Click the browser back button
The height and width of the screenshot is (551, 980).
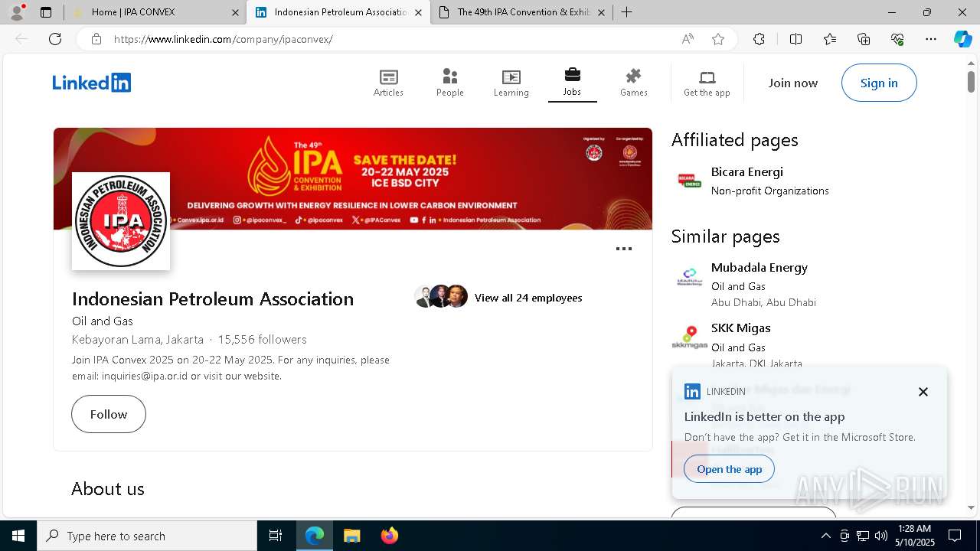pyautogui.click(x=21, y=39)
